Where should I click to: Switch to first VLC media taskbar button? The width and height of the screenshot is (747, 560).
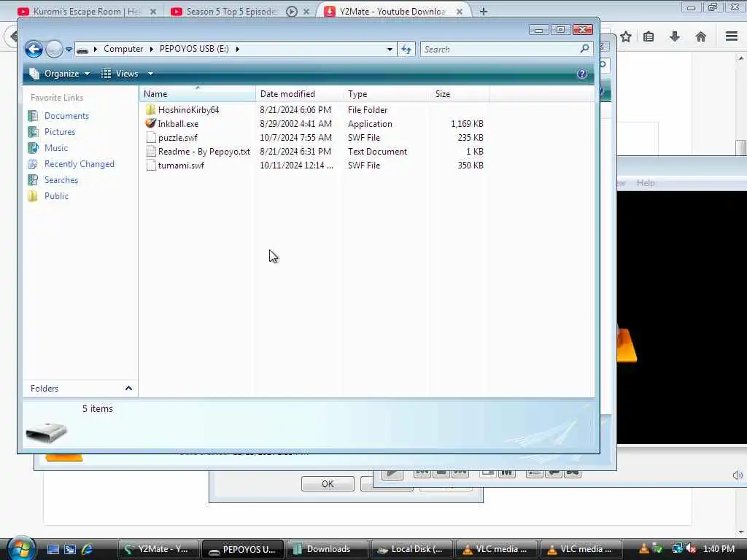(497, 549)
